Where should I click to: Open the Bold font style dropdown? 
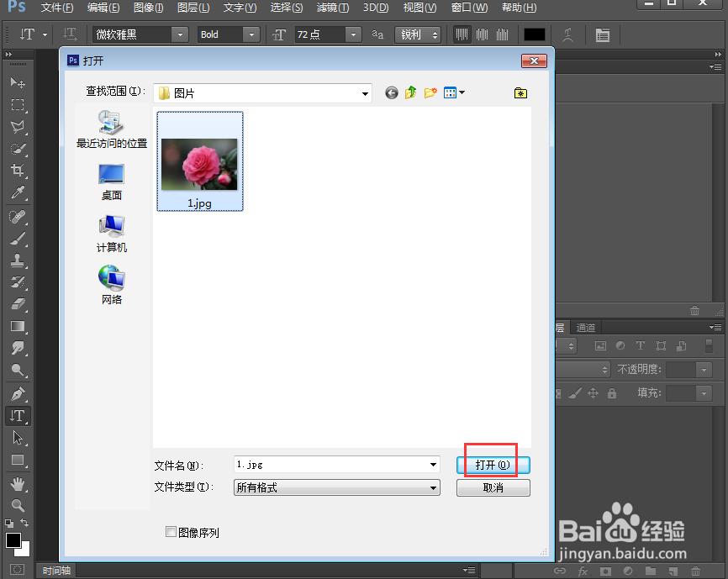251,34
